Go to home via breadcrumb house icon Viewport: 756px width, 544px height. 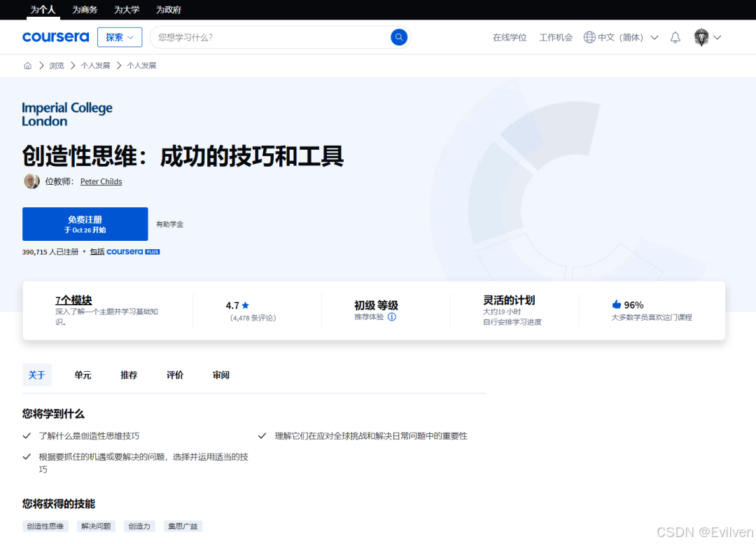[28, 66]
